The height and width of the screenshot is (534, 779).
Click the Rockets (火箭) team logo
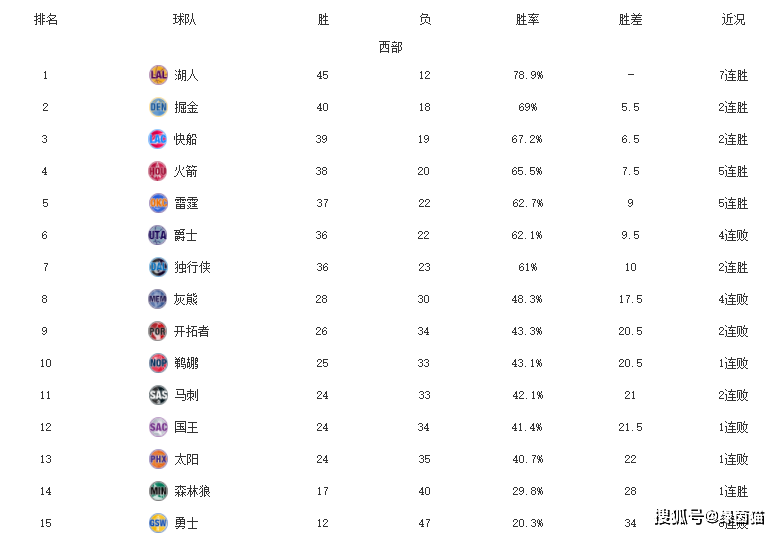point(158,171)
